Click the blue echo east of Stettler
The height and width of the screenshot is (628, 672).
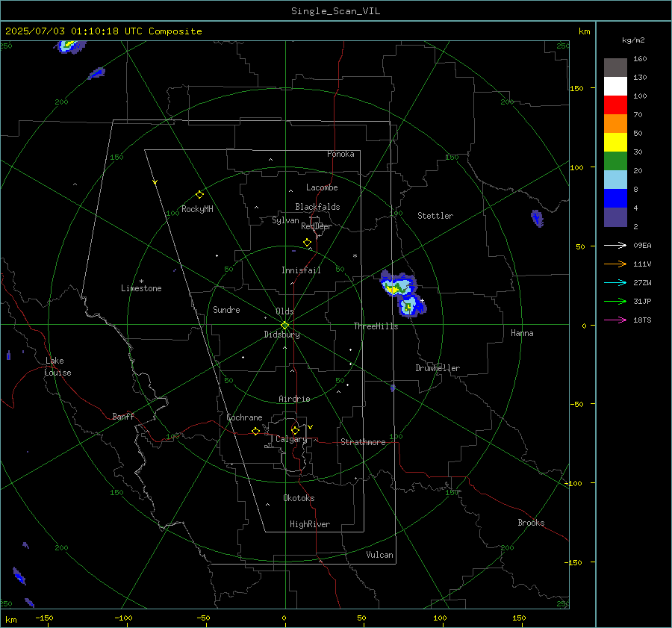click(537, 219)
